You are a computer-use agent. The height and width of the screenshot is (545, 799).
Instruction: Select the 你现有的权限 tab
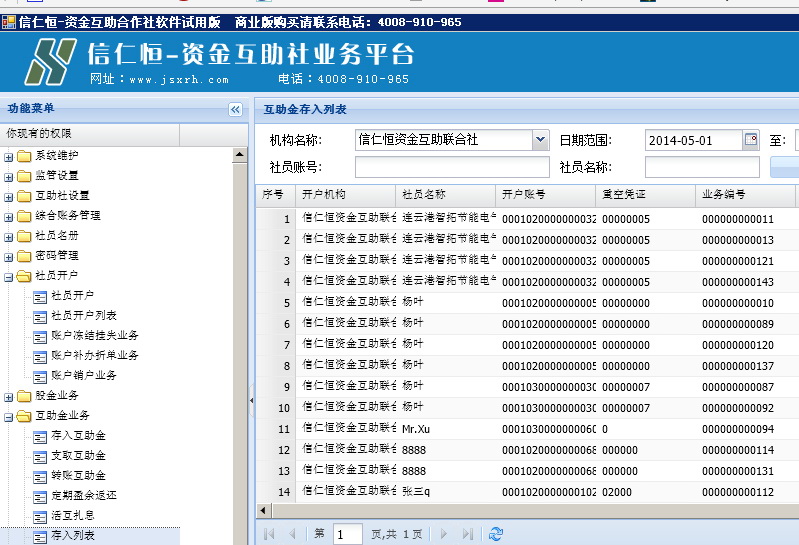(90, 134)
